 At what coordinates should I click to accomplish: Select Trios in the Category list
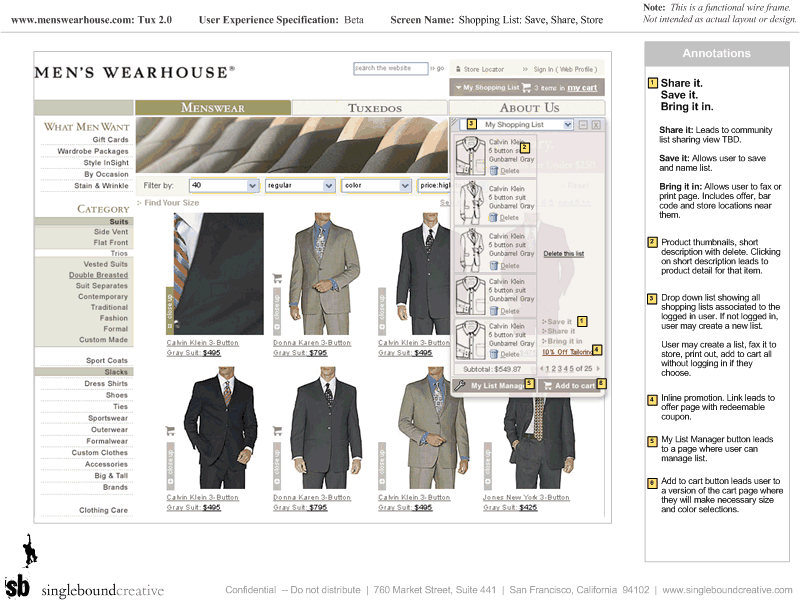click(84, 253)
